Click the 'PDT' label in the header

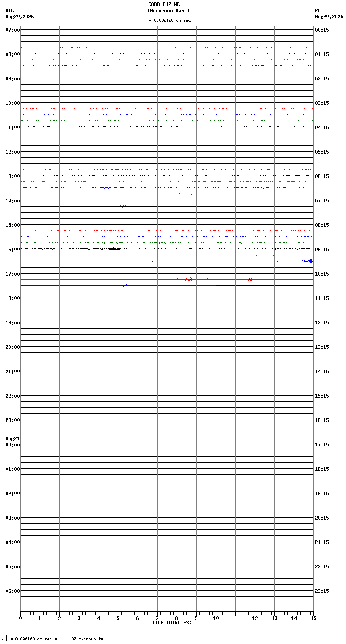(x=319, y=11)
